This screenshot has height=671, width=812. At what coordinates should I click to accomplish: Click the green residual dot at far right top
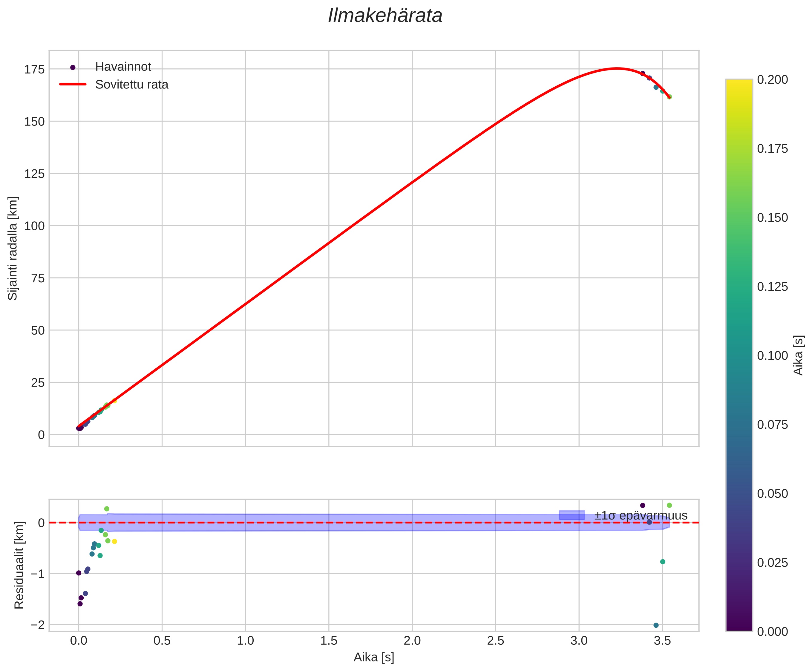(669, 505)
